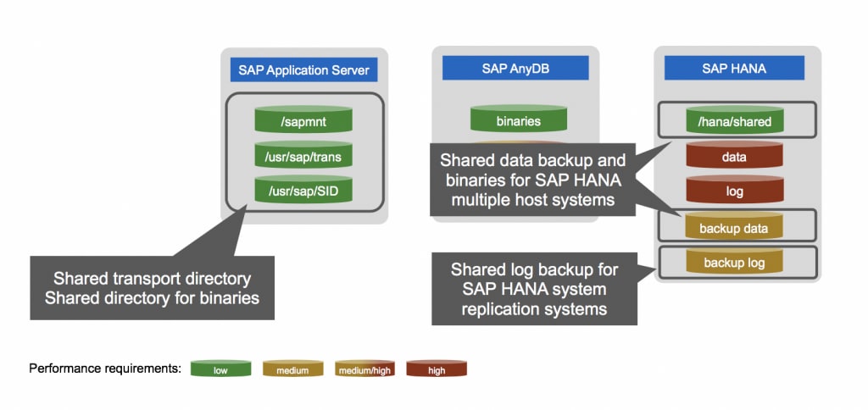
Task: Pick the green low performance legend swatch
Action: point(221,368)
